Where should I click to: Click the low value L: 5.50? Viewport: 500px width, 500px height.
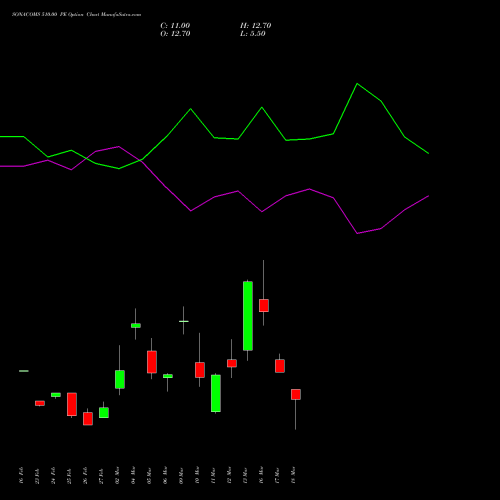253,34
